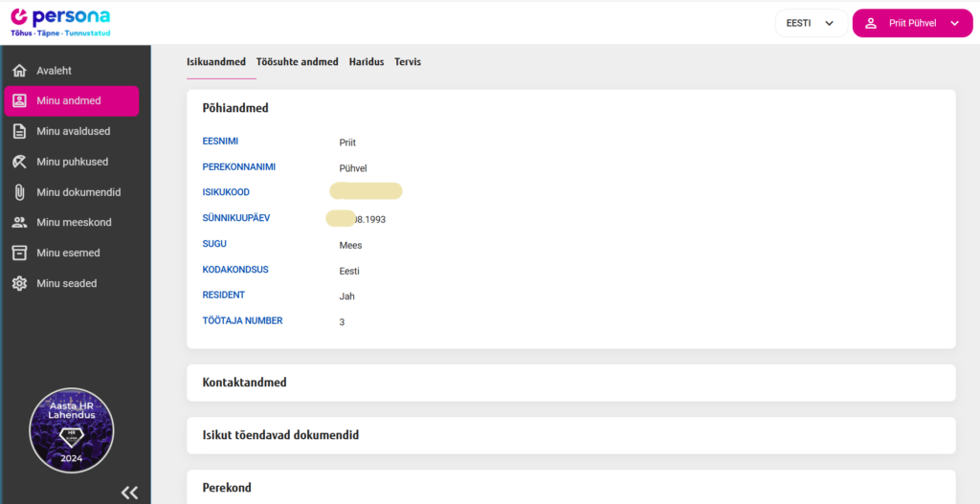Click the Minu puhkused beach umbrella icon
The width and height of the screenshot is (980, 504).
(19, 162)
